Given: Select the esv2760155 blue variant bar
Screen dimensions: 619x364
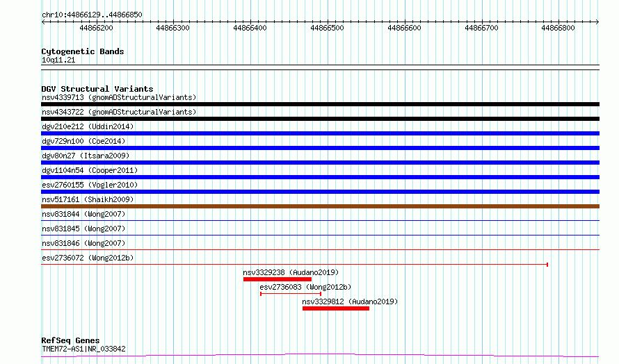Looking at the screenshot, I should (x=320, y=192).
